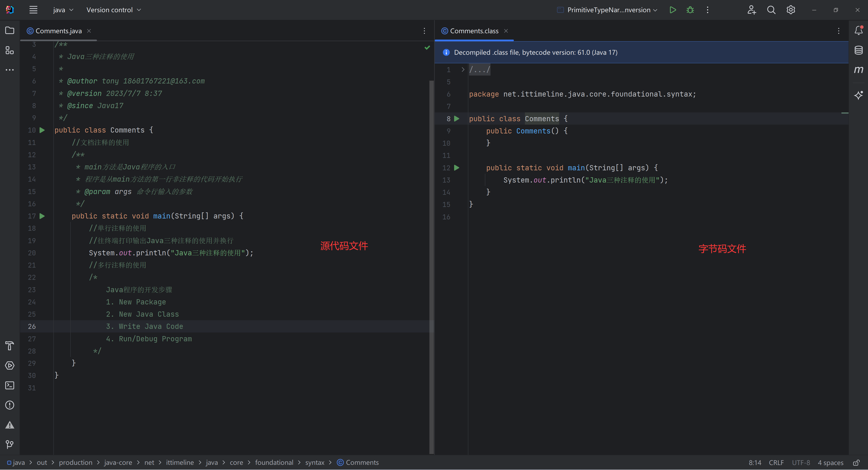Click the package declaration in decompiled file
868x470 pixels.
pyautogui.click(x=583, y=94)
